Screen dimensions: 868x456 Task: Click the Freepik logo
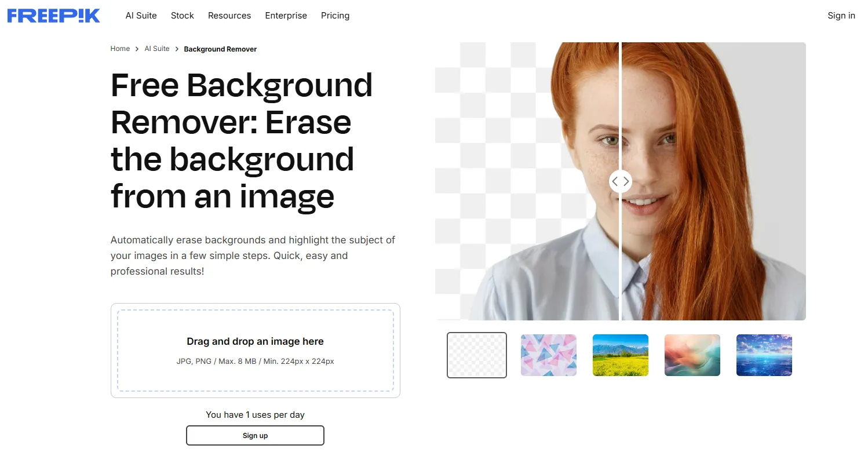[x=53, y=16]
